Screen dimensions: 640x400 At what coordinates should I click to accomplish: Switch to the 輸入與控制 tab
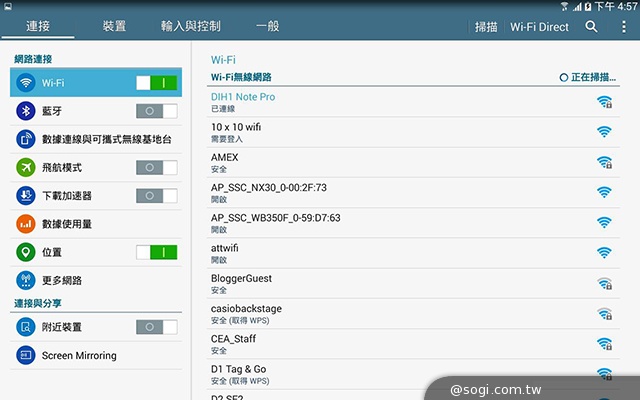point(191,27)
